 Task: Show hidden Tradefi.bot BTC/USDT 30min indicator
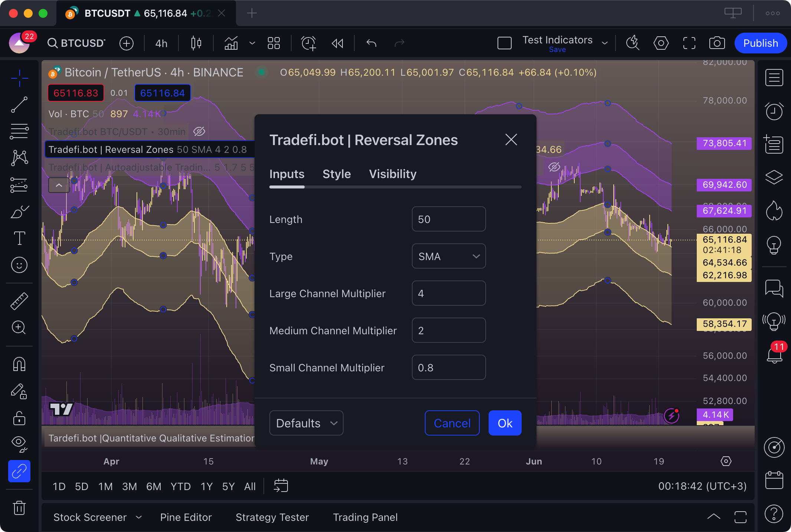click(199, 131)
